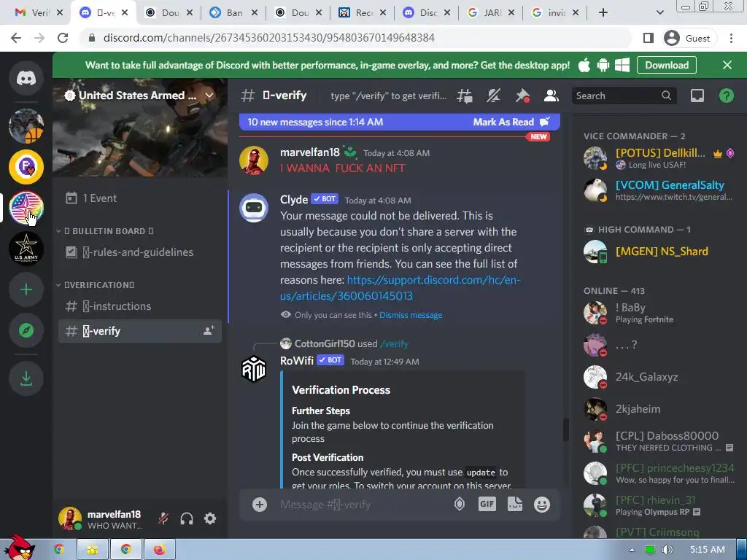Open the cat with basketball server

[26, 126]
